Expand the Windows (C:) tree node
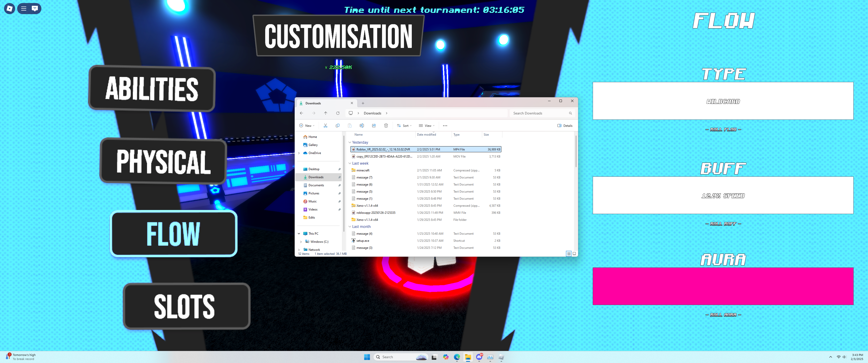Screen dimensions: 868x363 coord(301,242)
